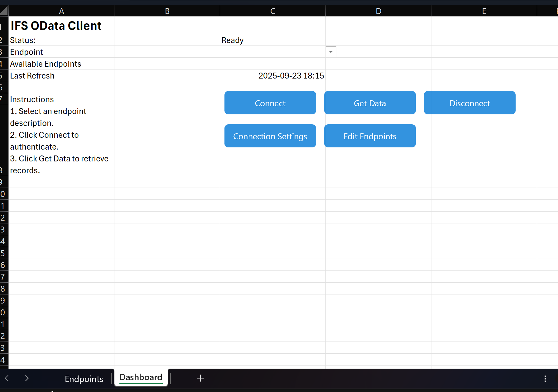The image size is (558, 392).
Task: Click the Select All corner triangle
Action: click(4, 11)
